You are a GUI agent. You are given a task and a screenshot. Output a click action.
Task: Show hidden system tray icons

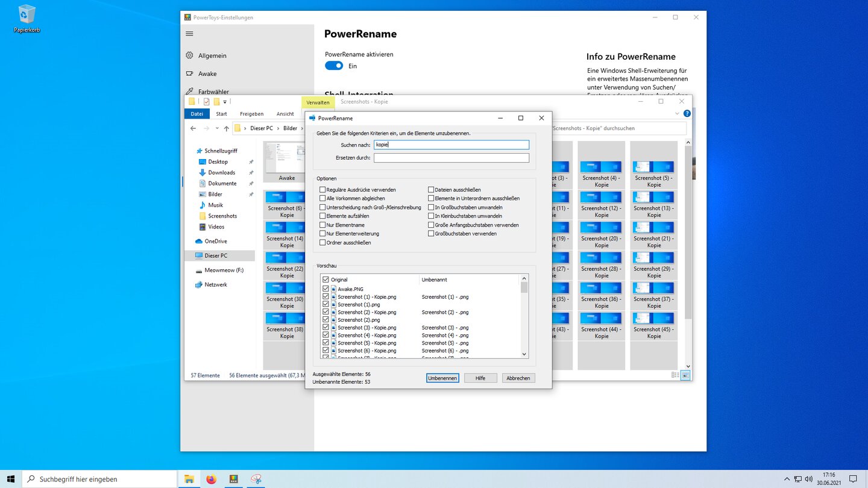pos(786,479)
